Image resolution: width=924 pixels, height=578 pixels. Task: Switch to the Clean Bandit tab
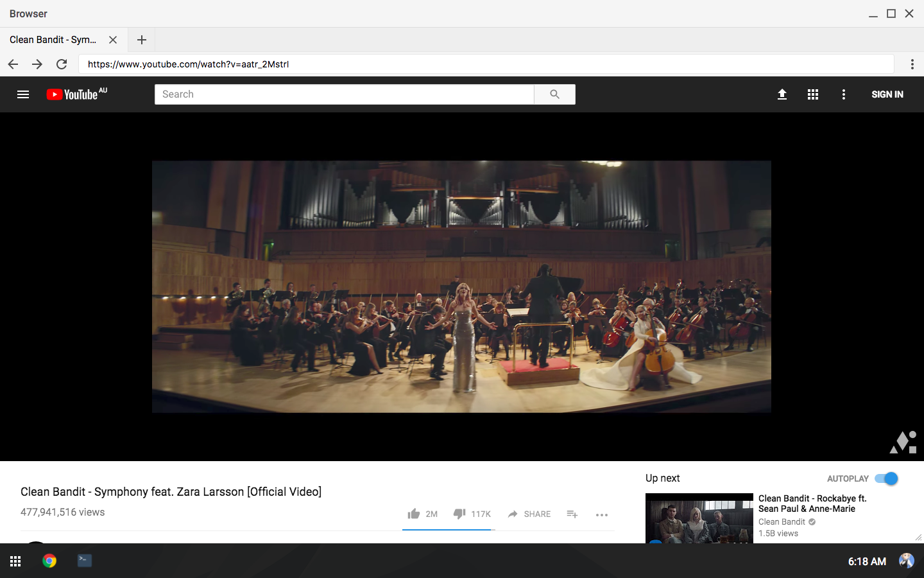pyautogui.click(x=54, y=40)
